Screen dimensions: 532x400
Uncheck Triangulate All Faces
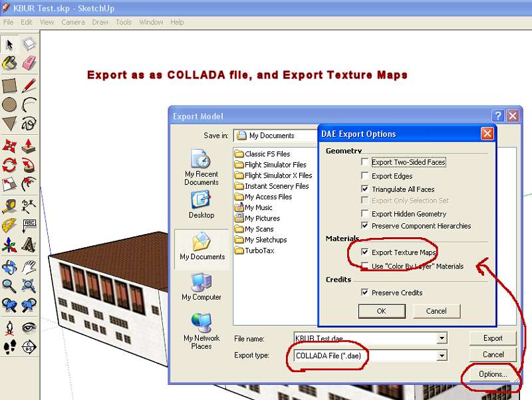click(364, 189)
